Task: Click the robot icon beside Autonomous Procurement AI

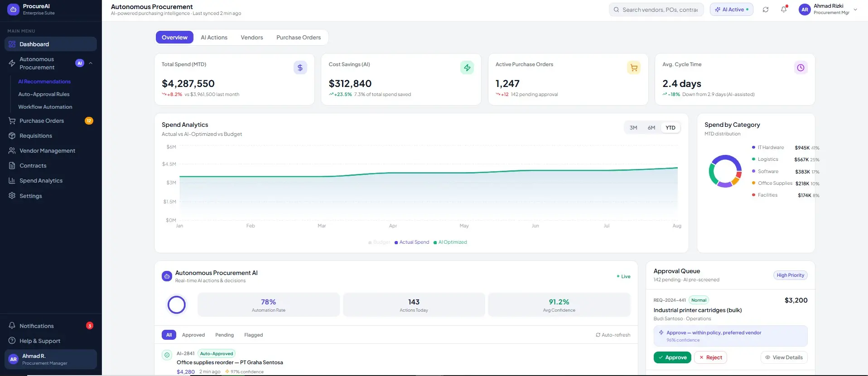Action: click(167, 276)
